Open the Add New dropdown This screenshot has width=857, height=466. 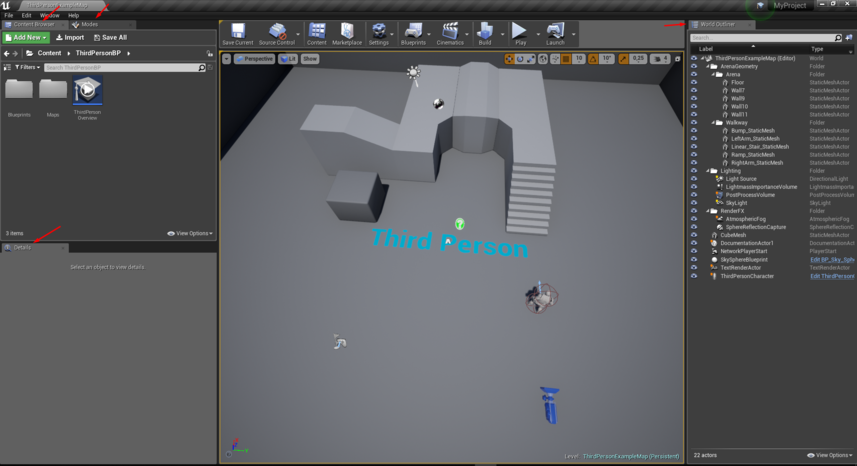pyautogui.click(x=26, y=38)
